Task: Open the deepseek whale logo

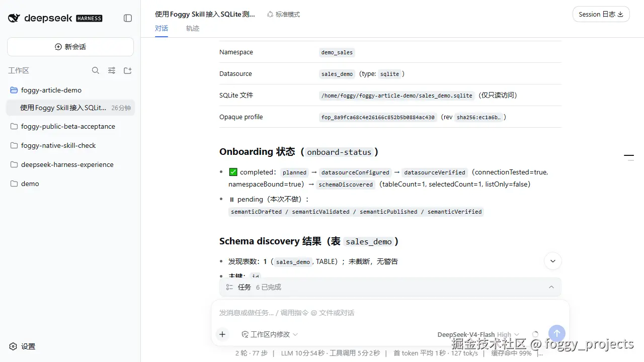Action: point(14,18)
